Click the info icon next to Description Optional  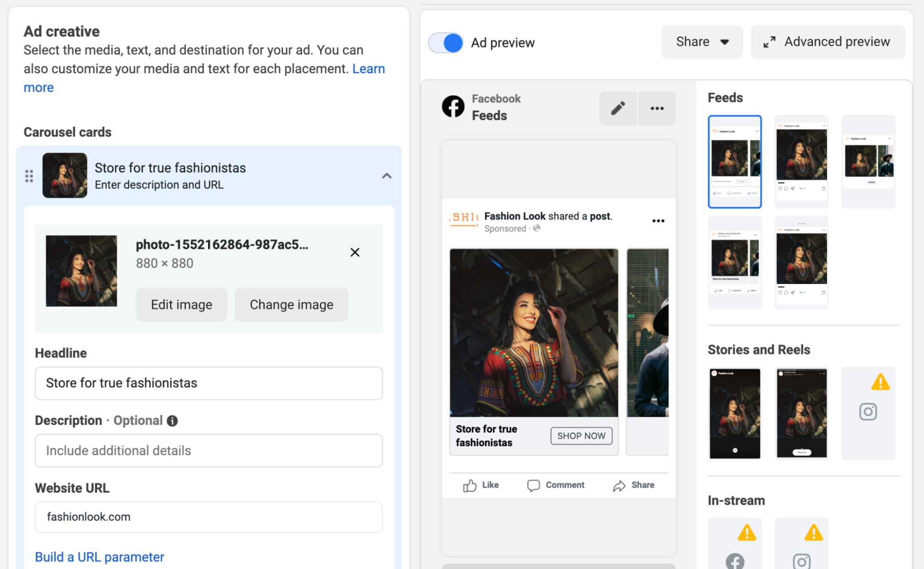(171, 421)
